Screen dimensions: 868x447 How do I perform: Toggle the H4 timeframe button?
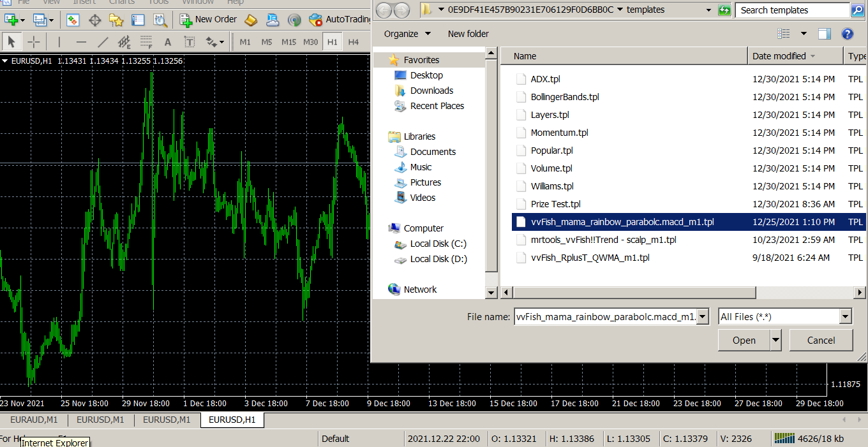point(354,42)
